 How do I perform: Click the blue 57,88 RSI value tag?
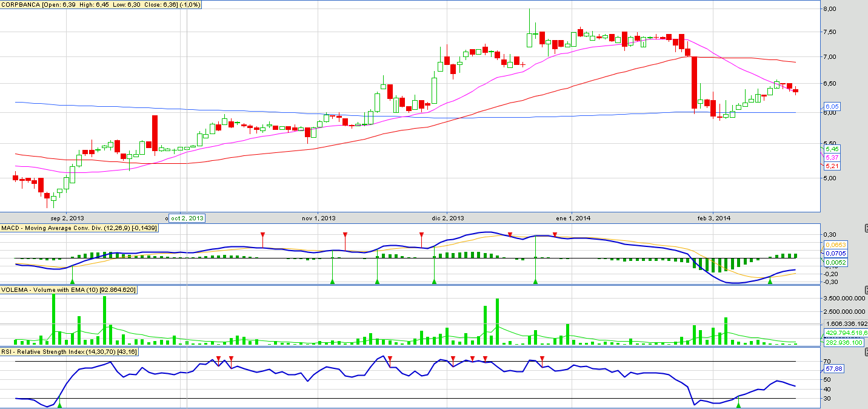834,368
